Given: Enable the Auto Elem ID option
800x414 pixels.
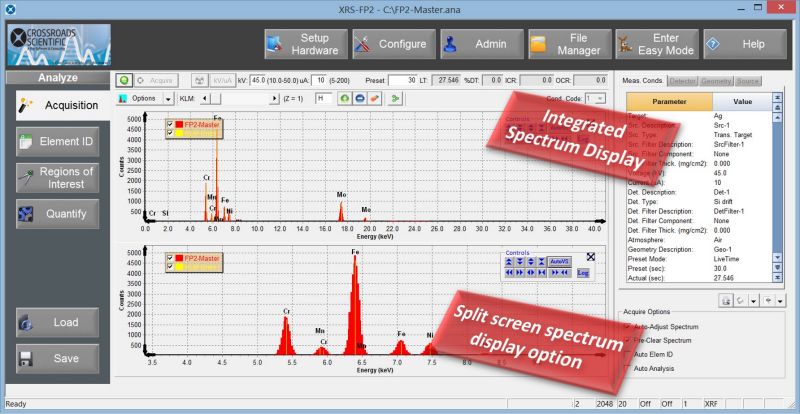Looking at the screenshot, I should click(628, 354).
